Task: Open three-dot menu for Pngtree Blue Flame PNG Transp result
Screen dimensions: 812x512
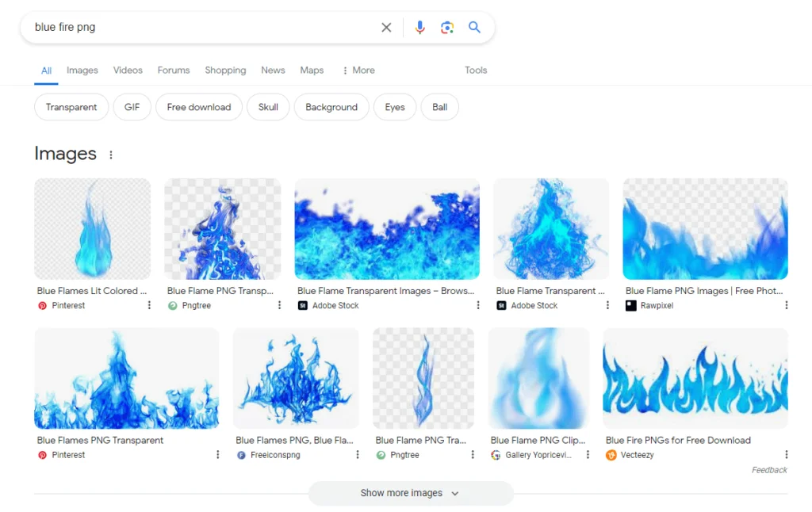Action: tap(279, 305)
